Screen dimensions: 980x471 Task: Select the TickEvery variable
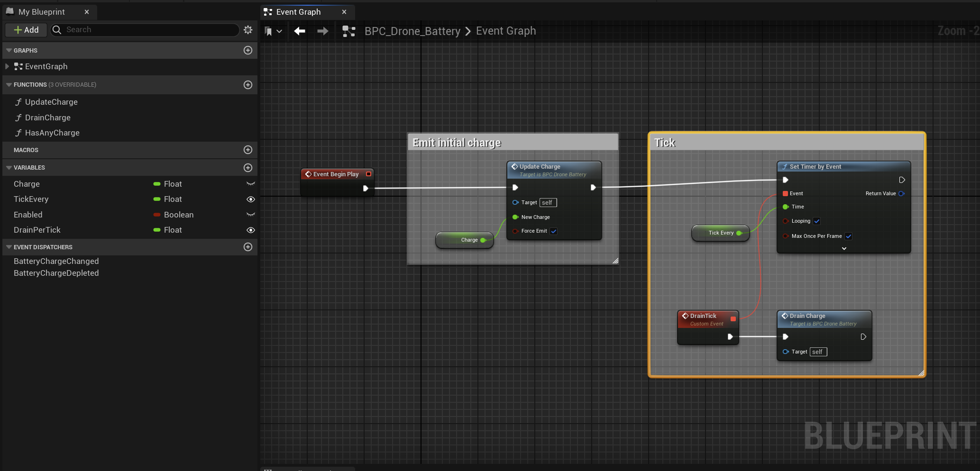click(x=31, y=199)
